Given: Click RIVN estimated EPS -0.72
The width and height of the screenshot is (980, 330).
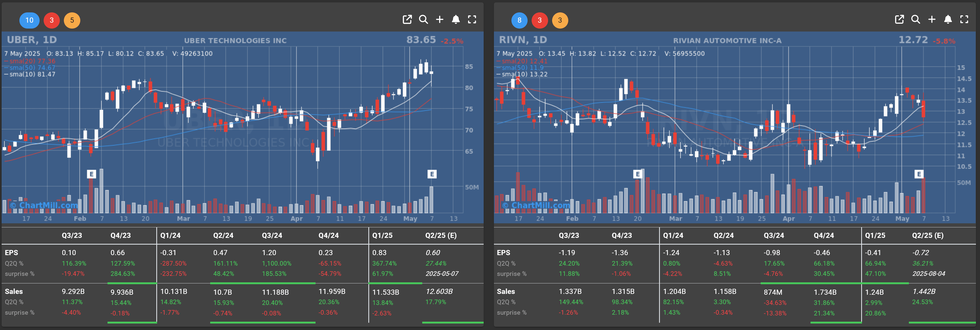Looking at the screenshot, I should pos(920,253).
